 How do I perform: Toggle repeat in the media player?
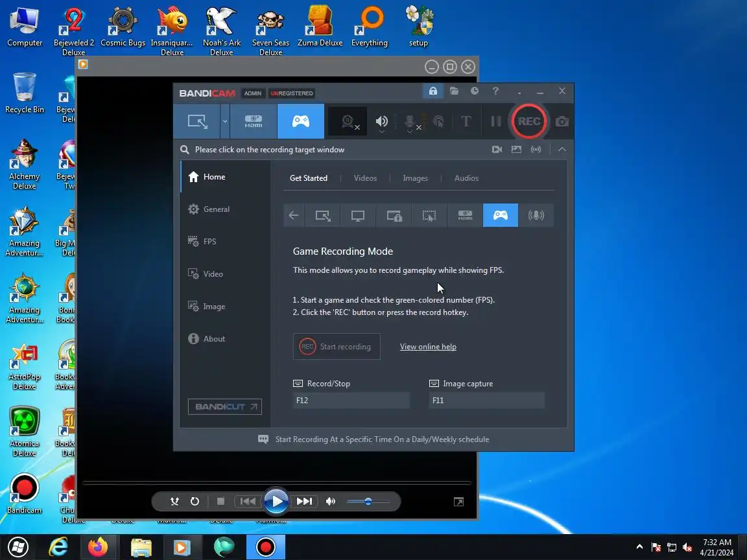195,502
